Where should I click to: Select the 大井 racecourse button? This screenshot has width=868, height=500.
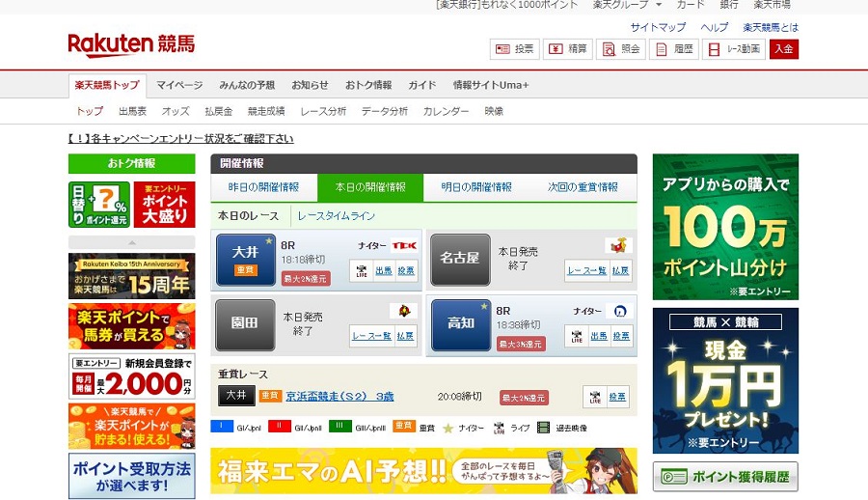pyautogui.click(x=246, y=260)
